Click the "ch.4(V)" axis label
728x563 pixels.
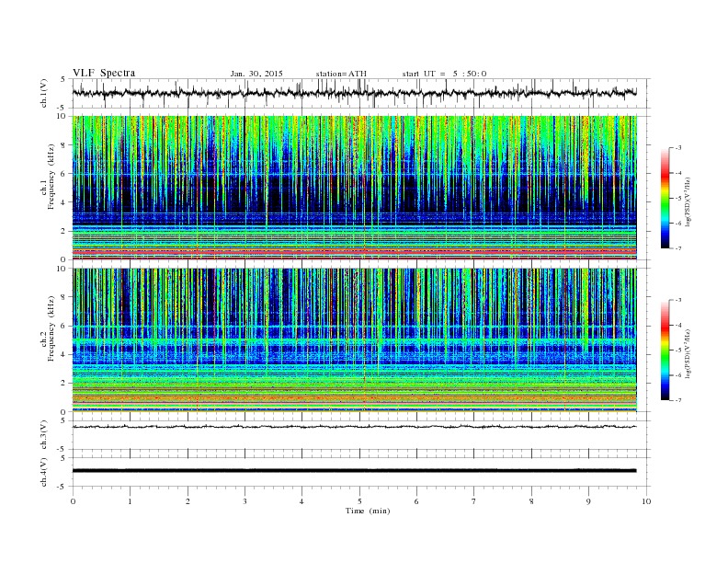tap(44, 472)
